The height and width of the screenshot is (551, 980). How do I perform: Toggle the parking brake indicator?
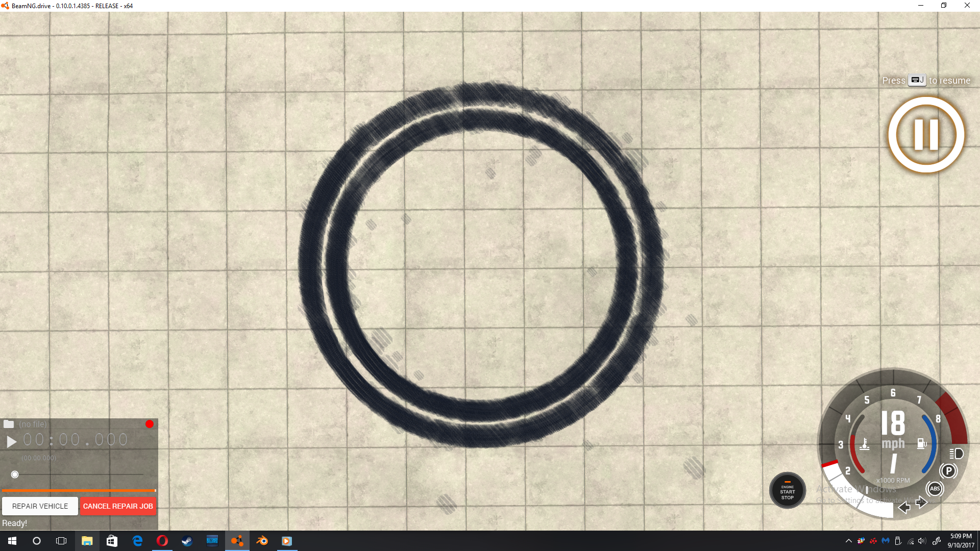click(x=948, y=471)
